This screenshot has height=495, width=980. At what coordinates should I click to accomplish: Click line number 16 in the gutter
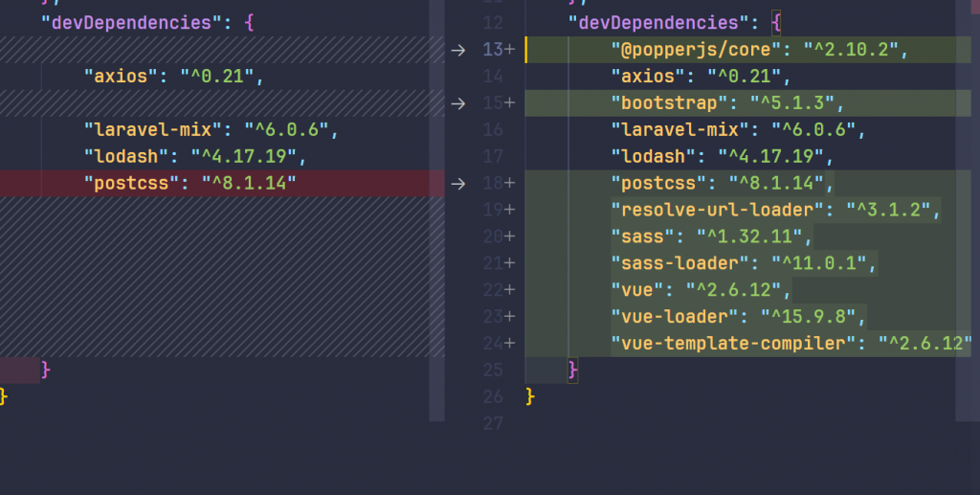[493, 130]
